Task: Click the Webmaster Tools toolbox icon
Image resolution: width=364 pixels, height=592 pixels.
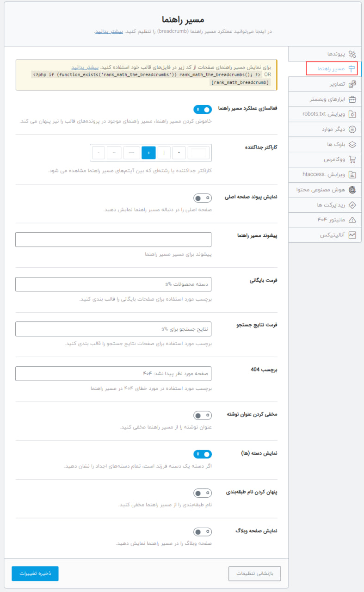Action: (352, 99)
